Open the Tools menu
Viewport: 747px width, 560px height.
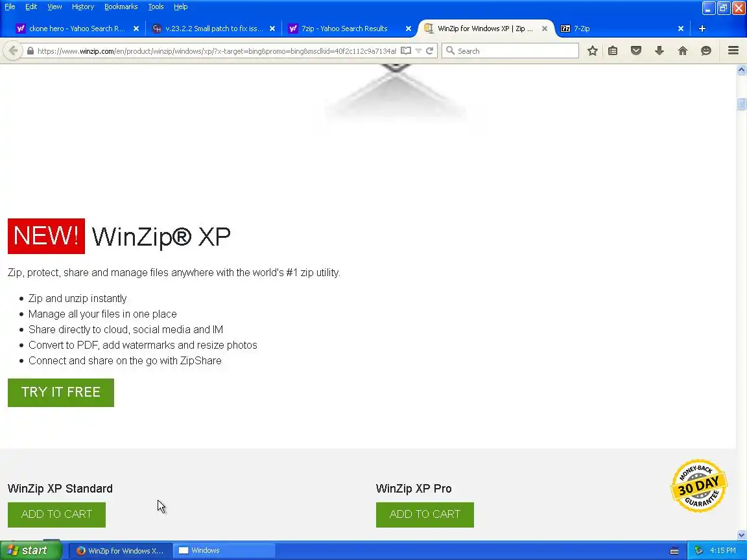[x=156, y=6]
